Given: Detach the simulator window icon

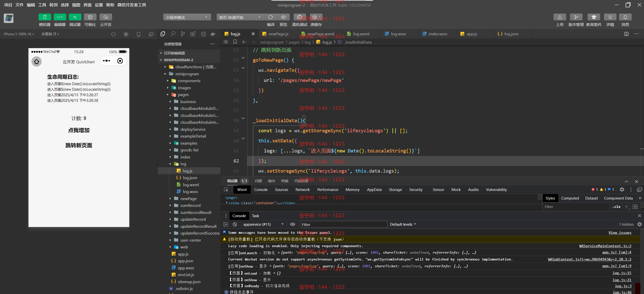Looking at the screenshot, I should click(x=151, y=34).
